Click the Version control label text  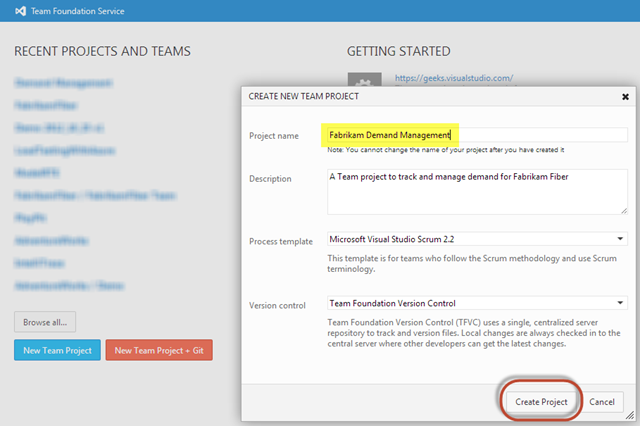[277, 306]
